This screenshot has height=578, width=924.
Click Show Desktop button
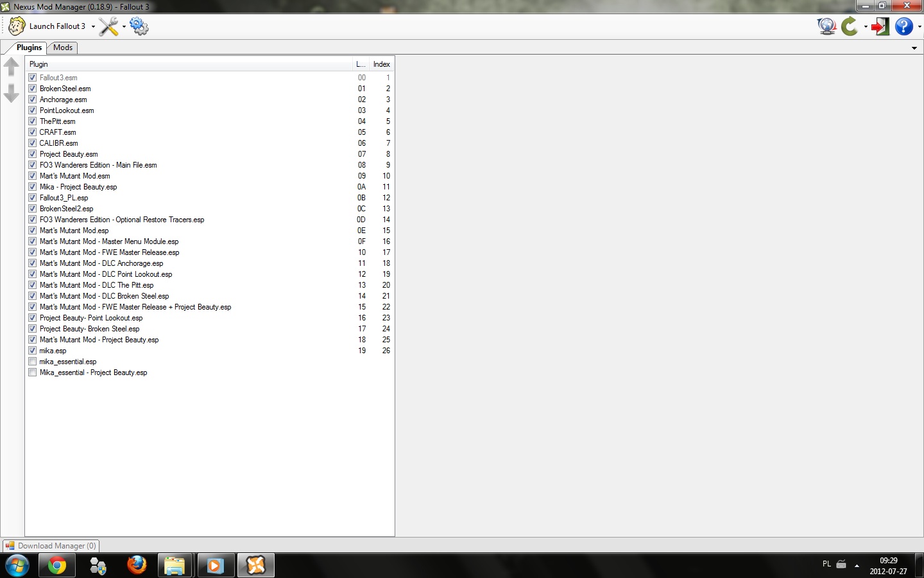(x=919, y=566)
